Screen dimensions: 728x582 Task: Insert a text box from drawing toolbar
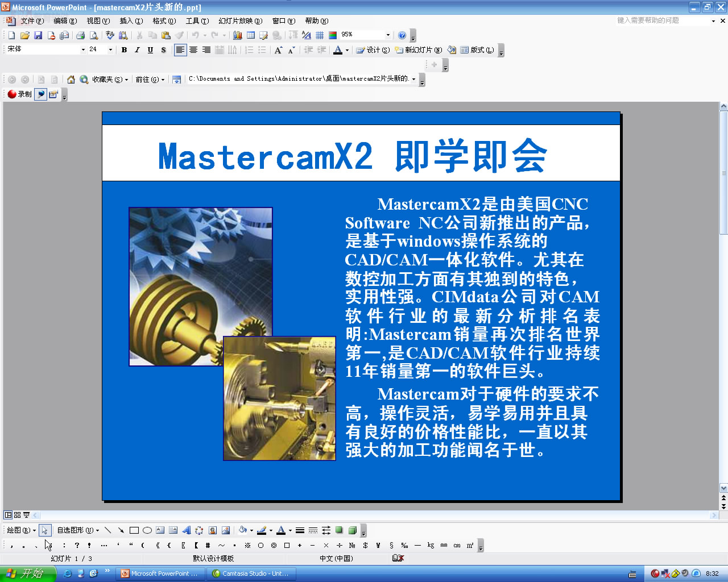pos(160,530)
